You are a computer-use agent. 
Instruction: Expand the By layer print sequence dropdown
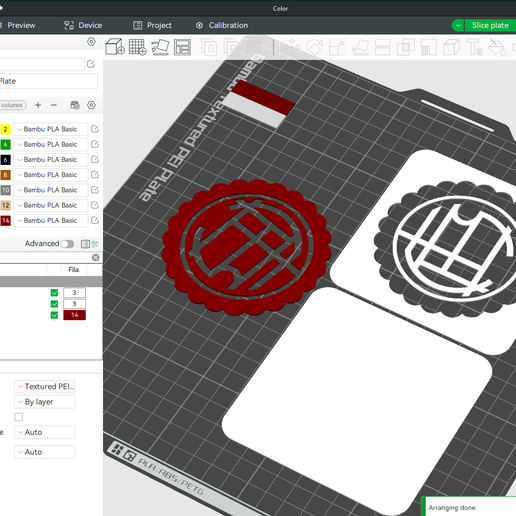[45, 402]
